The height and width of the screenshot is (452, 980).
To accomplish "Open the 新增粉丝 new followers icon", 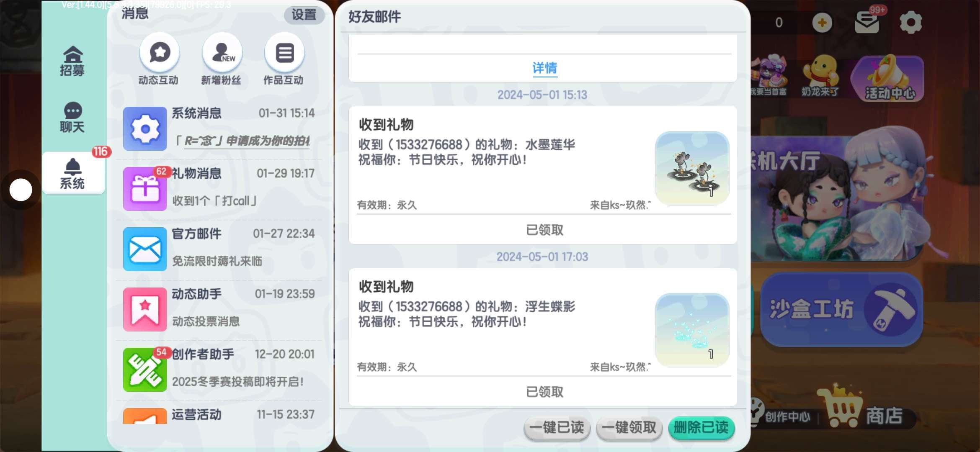I will click(222, 53).
